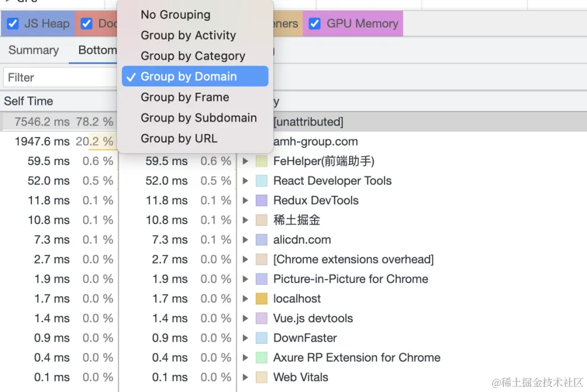This screenshot has height=392, width=587.
Task: Uncheck the GPU Memory checkbox
Action: click(315, 23)
